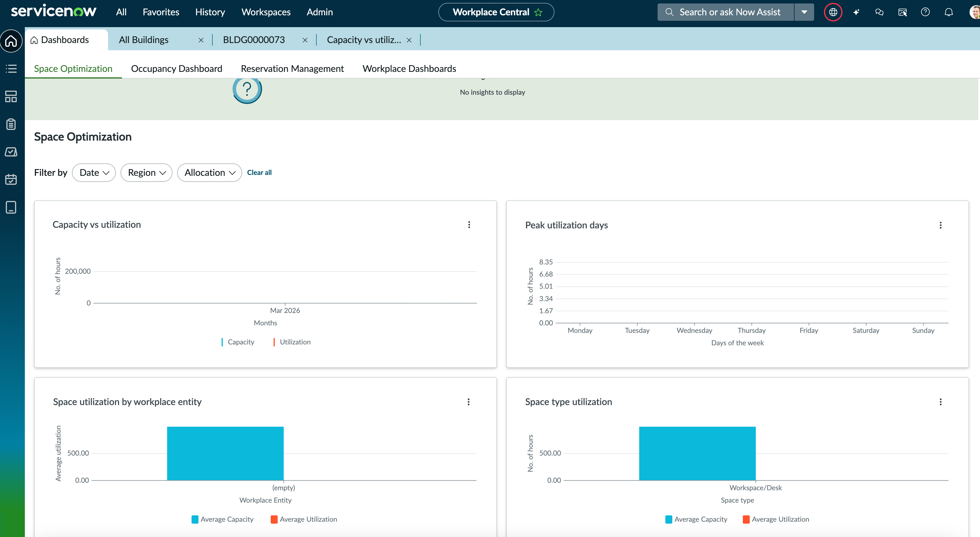This screenshot has height=537, width=980.
Task: Open the Favorites menu
Action: pyautogui.click(x=161, y=12)
